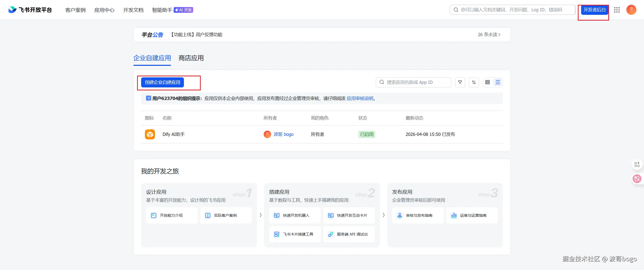
Task: Open the floating widget grid-plus button
Action: click(x=637, y=165)
